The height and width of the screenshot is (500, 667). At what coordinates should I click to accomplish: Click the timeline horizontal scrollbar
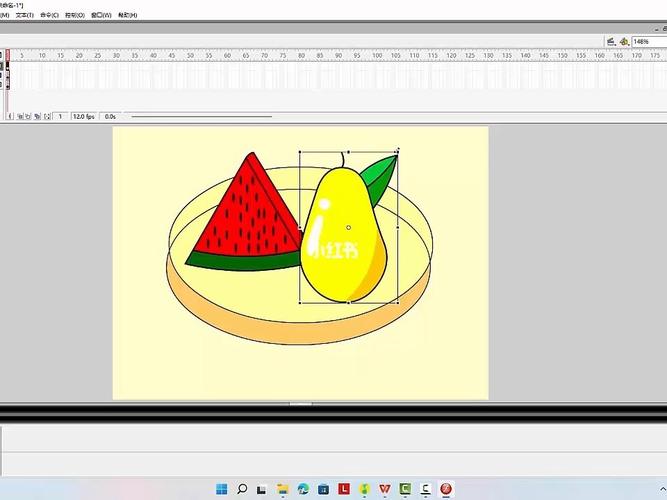point(202,116)
